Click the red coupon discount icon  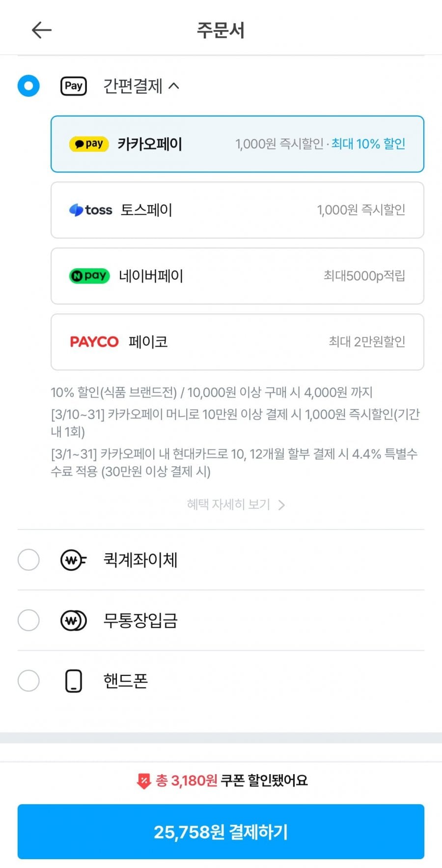coord(143,781)
